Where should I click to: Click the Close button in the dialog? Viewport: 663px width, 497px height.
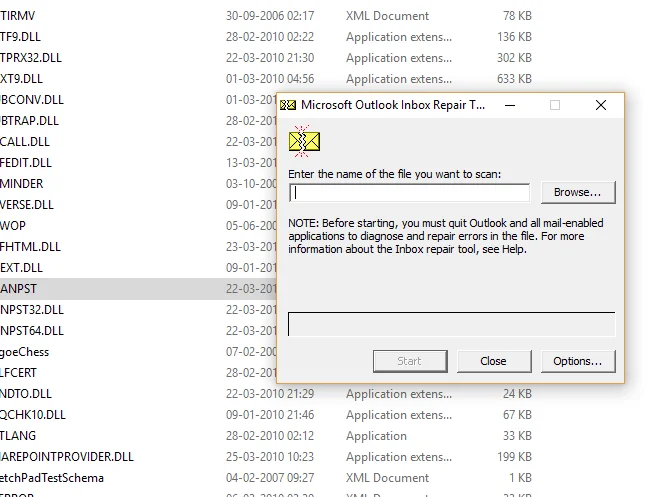click(x=494, y=361)
